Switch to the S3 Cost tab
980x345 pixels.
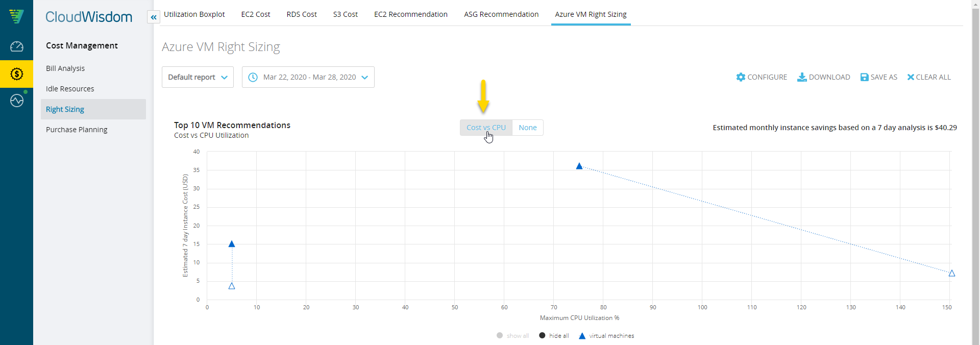click(x=346, y=14)
